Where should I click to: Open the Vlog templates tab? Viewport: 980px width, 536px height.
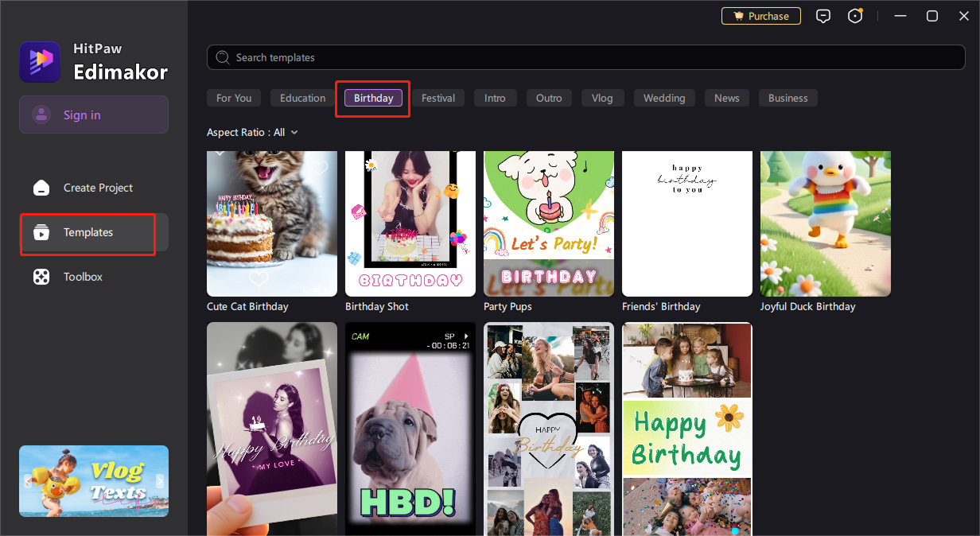(602, 98)
